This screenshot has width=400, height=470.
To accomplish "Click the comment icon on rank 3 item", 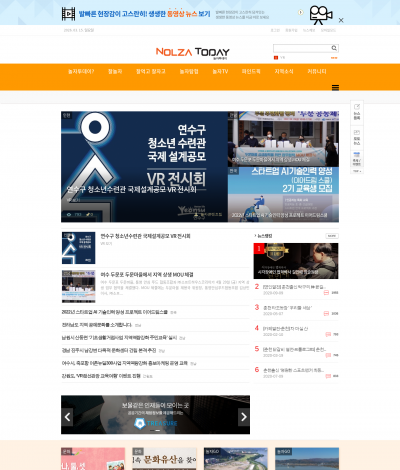I will coord(326,314).
